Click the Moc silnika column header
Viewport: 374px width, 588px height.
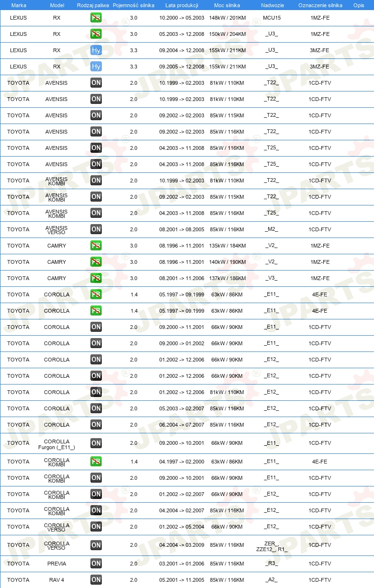(227, 5)
